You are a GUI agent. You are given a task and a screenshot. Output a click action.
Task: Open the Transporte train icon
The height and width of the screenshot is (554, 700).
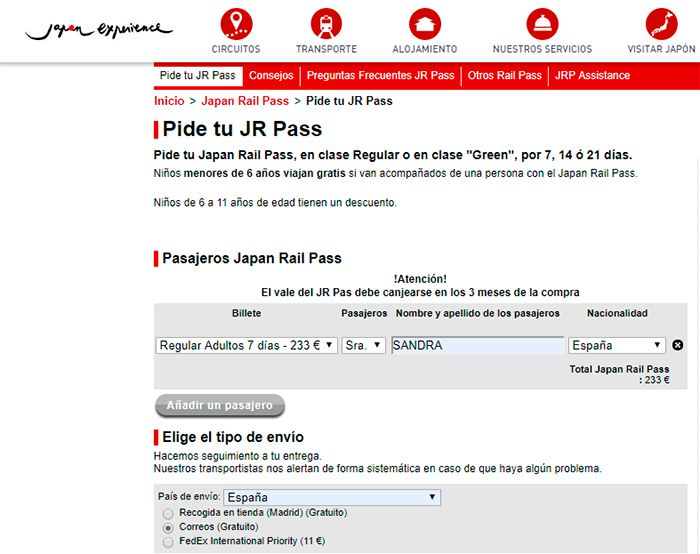326,23
